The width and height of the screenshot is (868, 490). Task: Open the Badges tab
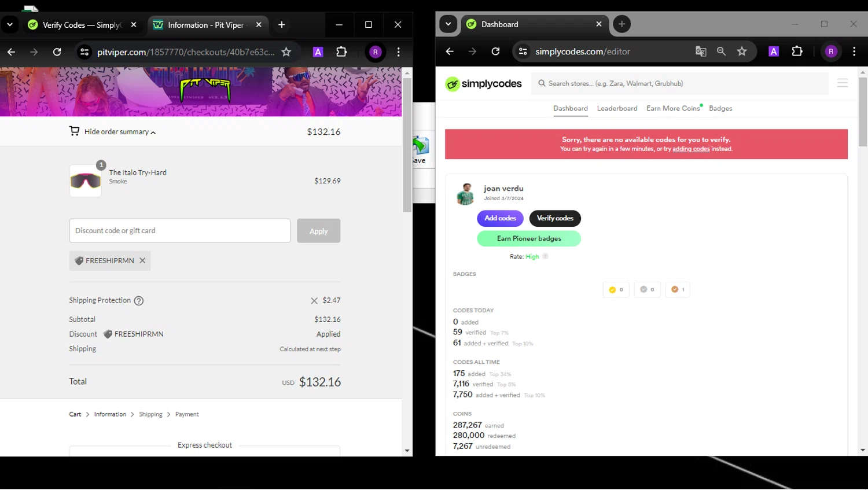point(720,109)
